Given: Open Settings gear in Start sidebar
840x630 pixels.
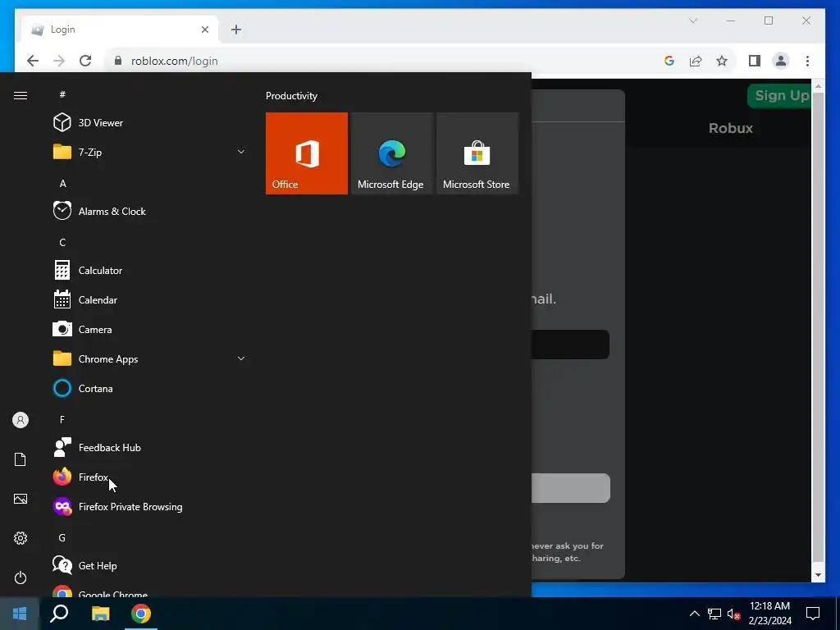Looking at the screenshot, I should tap(21, 538).
